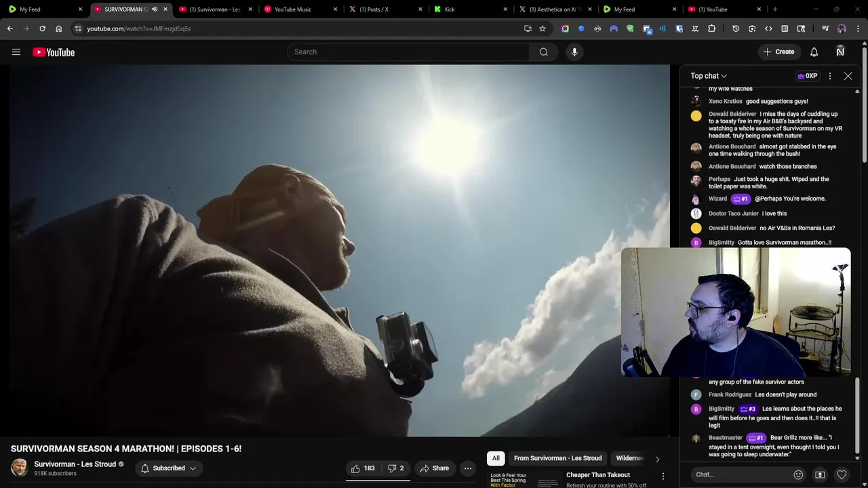Expand the Subscribed notification chevron
The height and width of the screenshot is (488, 868).
193,468
